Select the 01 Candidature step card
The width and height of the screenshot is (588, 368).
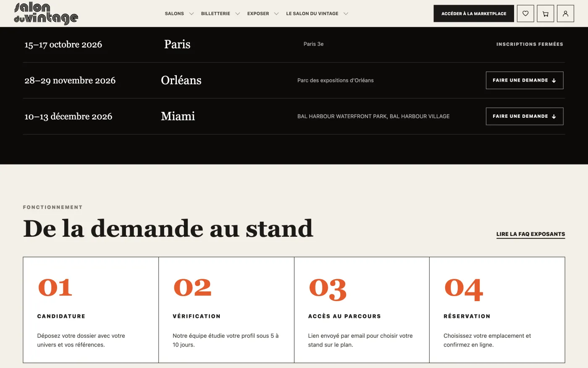(x=91, y=310)
